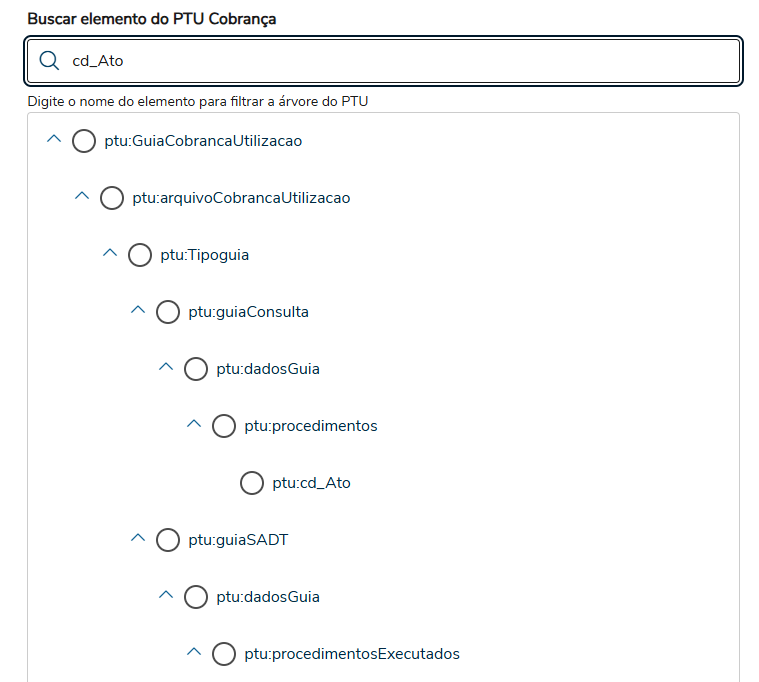Pick the ptu:procedimentosExecutados radio button
Screen dimensions: 759x682
click(x=224, y=654)
